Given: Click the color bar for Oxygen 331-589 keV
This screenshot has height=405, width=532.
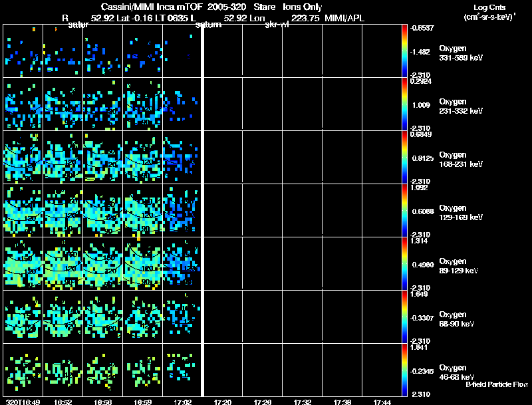Looking at the screenshot, I should (x=404, y=51).
